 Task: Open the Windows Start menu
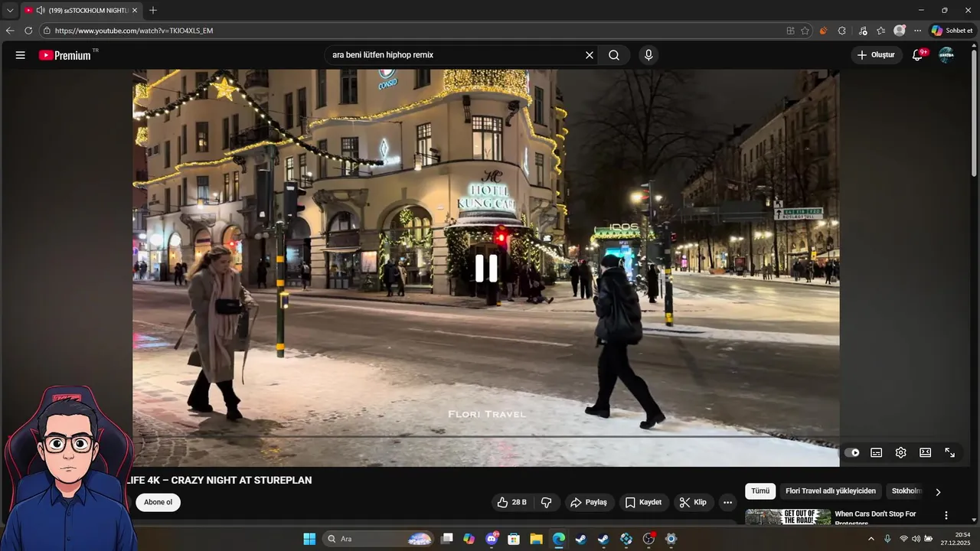coord(309,539)
